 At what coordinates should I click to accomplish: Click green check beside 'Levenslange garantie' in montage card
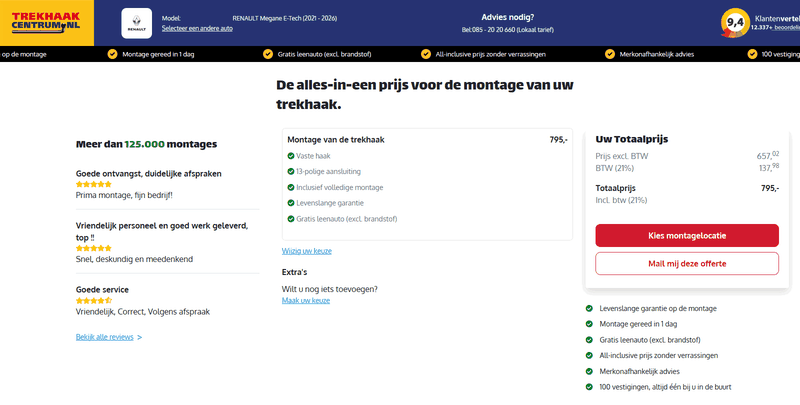coord(291,203)
